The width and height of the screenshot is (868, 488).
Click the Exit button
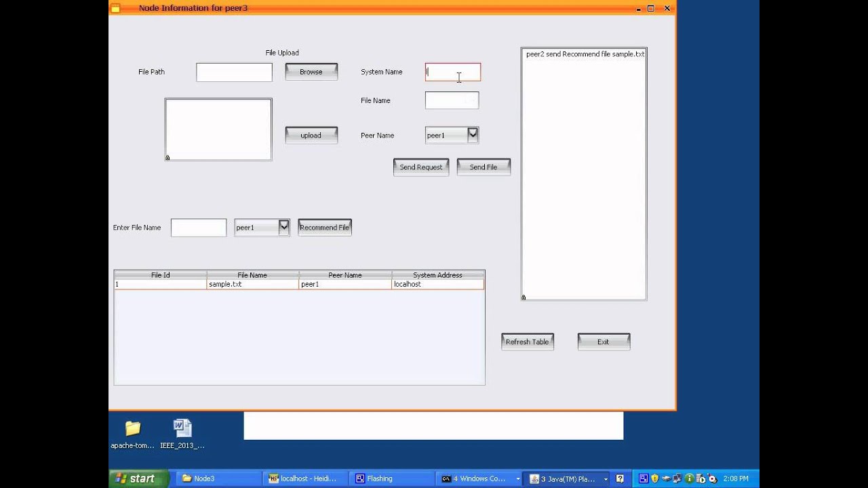604,342
